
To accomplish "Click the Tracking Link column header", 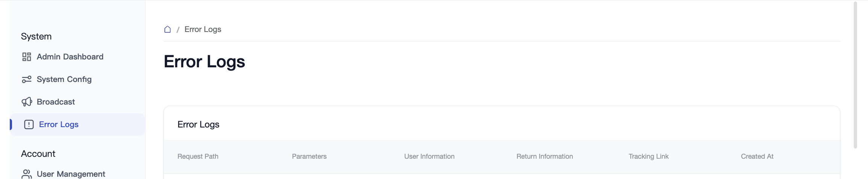I will pyautogui.click(x=648, y=156).
